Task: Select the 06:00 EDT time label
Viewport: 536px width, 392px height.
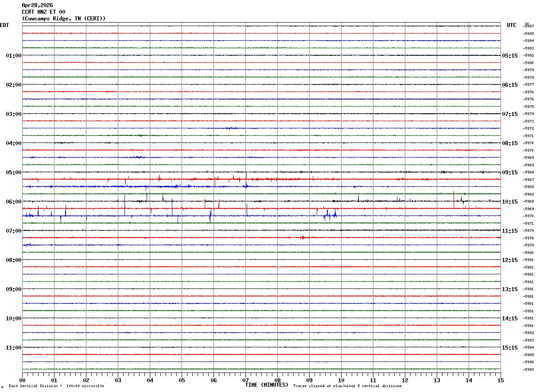Action: click(14, 202)
